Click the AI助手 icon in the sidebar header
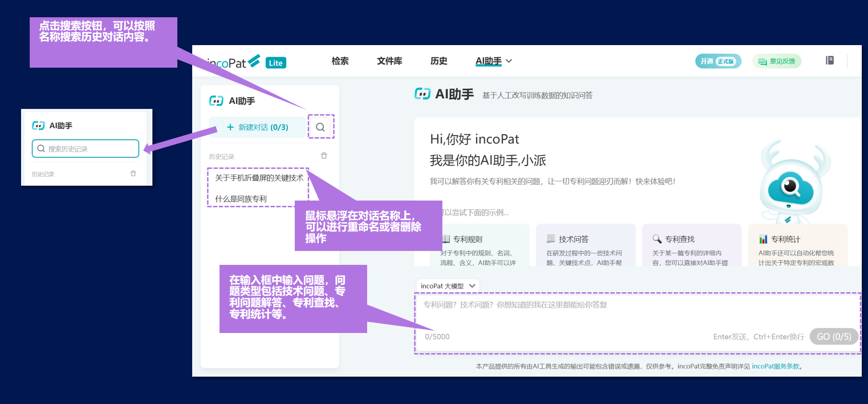The width and height of the screenshot is (868, 404). click(216, 101)
